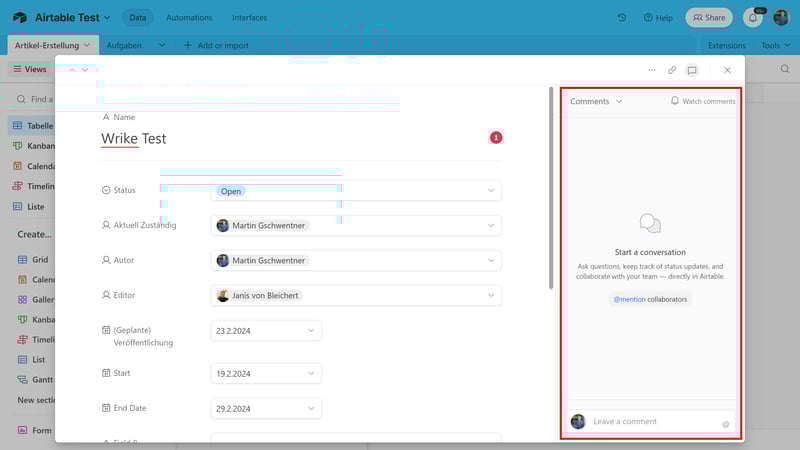This screenshot has height=450, width=800.
Task: Open the End Date 29.2.2024 picker
Action: (266, 409)
